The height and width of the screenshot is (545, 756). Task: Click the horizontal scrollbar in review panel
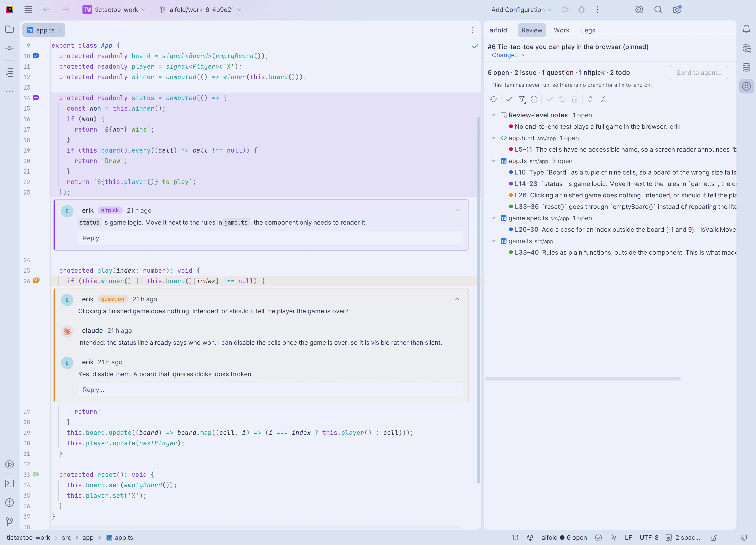click(x=582, y=379)
